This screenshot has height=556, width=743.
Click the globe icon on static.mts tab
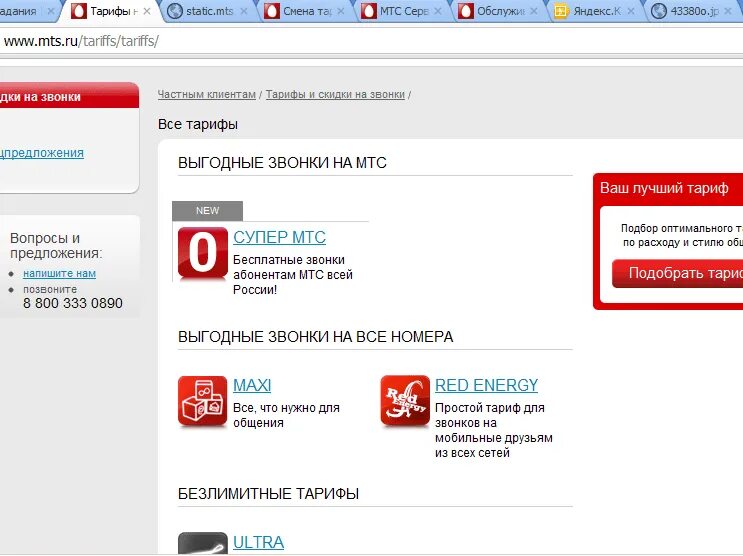coord(175,11)
